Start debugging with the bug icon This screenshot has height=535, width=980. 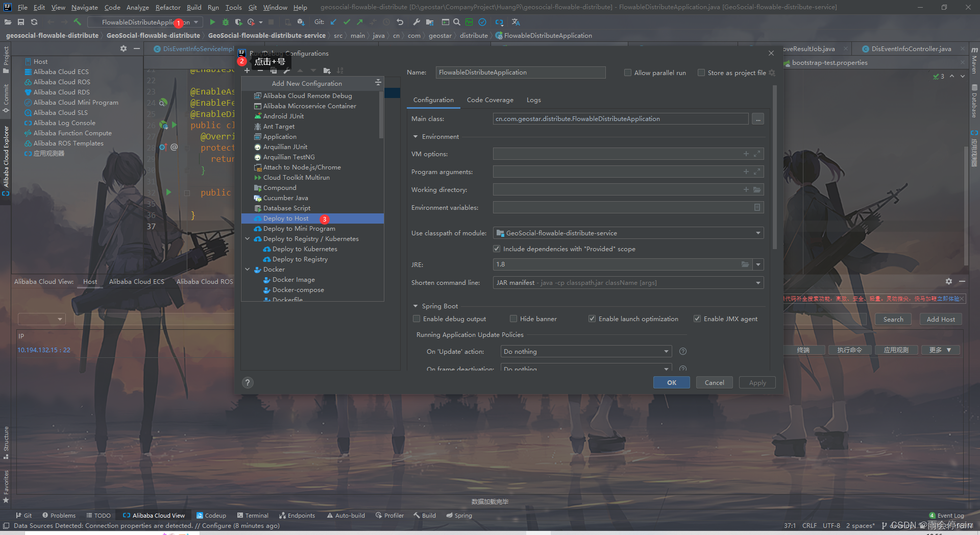tap(225, 22)
